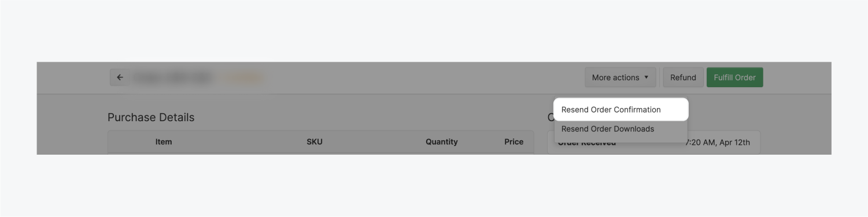Click the Quantity column header
The image size is (868, 217).
[x=442, y=141]
